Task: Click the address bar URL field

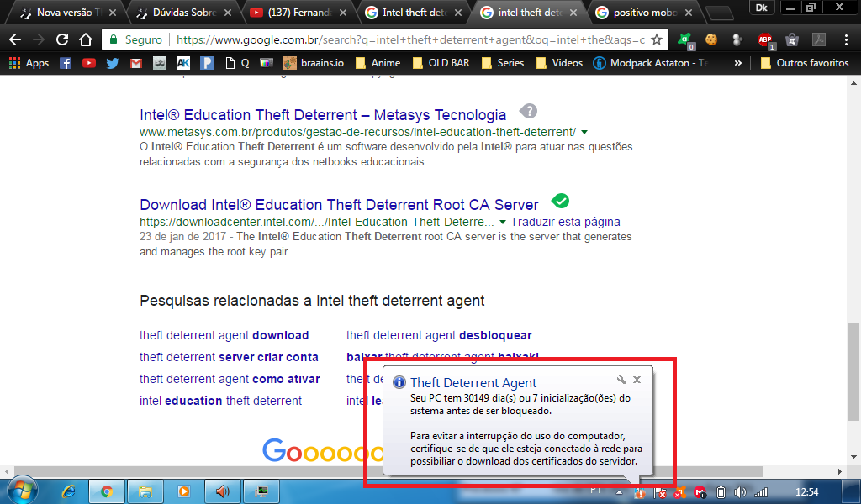Action: pyautogui.click(x=410, y=39)
